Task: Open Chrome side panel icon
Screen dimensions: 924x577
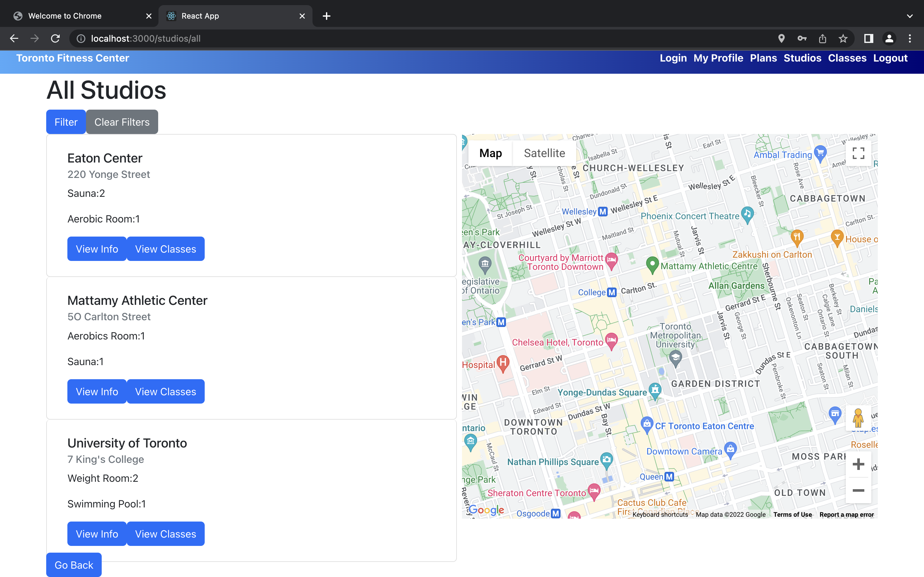Action: (868, 38)
